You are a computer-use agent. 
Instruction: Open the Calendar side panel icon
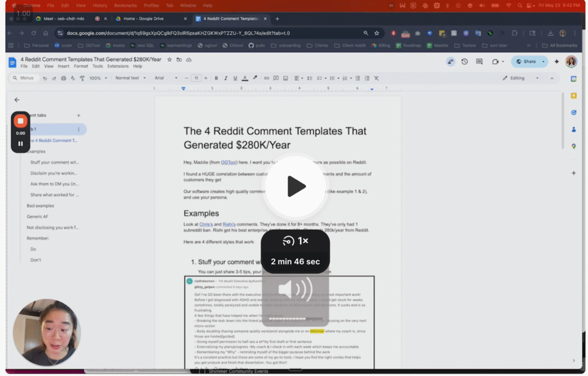tap(574, 79)
